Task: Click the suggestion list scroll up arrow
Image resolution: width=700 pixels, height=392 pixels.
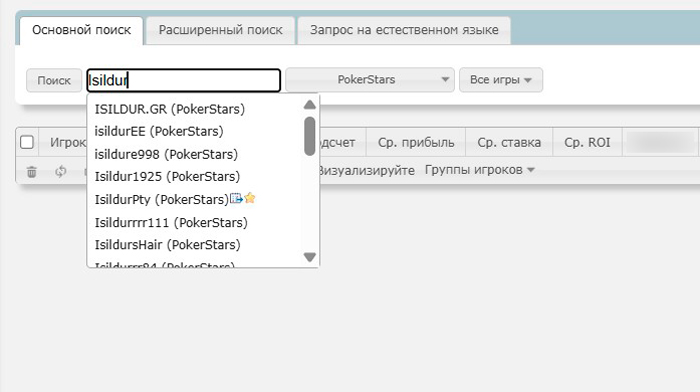Action: tap(310, 105)
